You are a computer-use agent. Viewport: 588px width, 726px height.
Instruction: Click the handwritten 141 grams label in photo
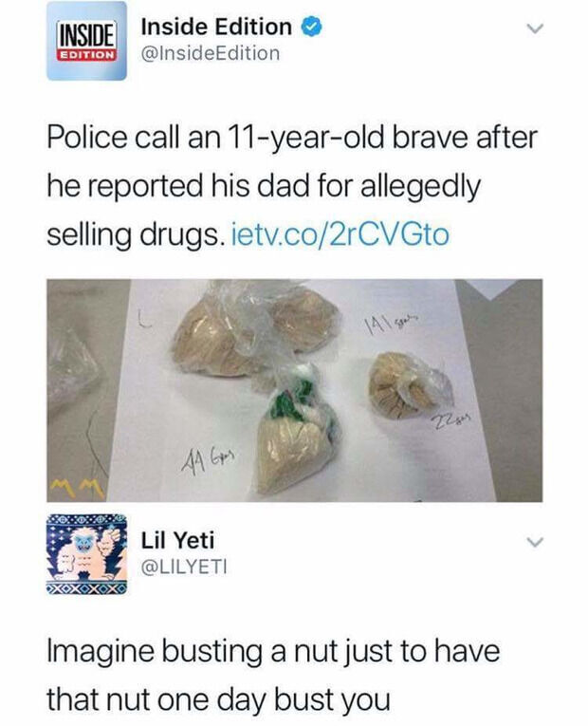[393, 321]
